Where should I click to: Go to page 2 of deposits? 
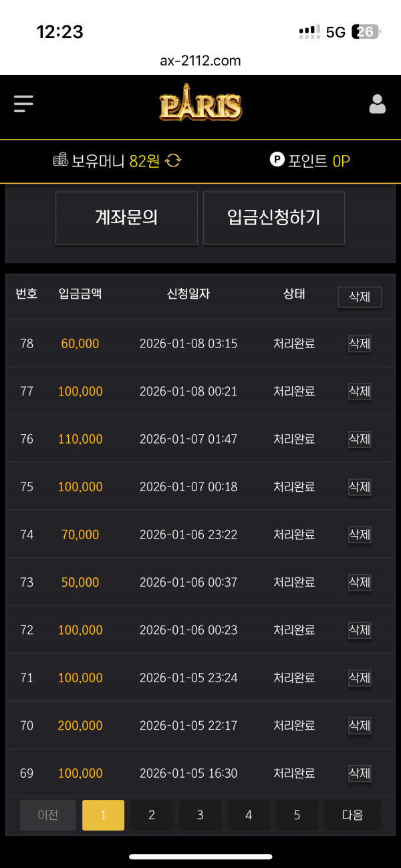click(152, 815)
